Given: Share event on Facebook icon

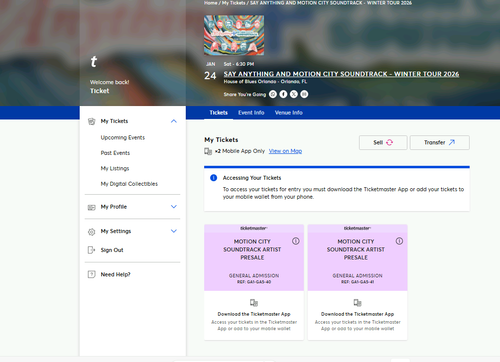Looking at the screenshot, I should pyautogui.click(x=283, y=94).
